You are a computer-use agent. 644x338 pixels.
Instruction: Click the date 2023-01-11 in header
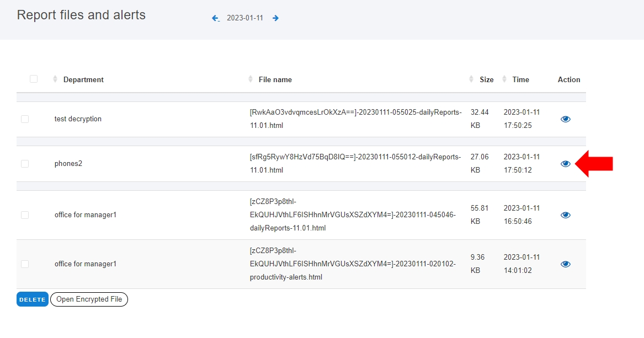point(245,18)
